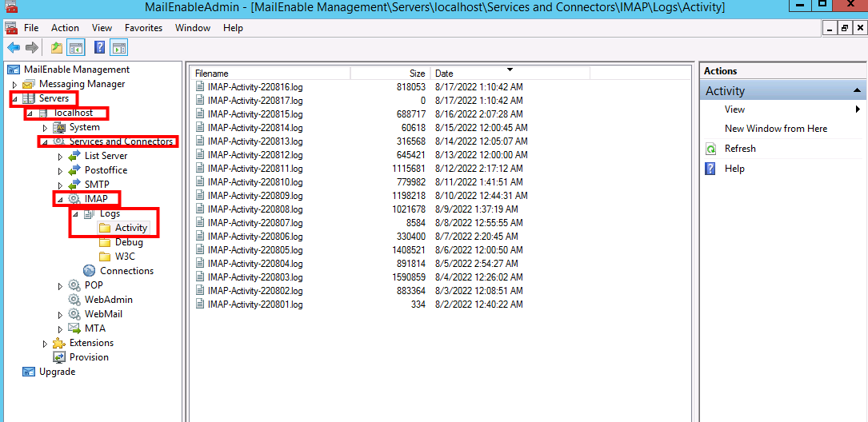Open Connections node under IMAP
The width and height of the screenshot is (868, 422).
(126, 271)
